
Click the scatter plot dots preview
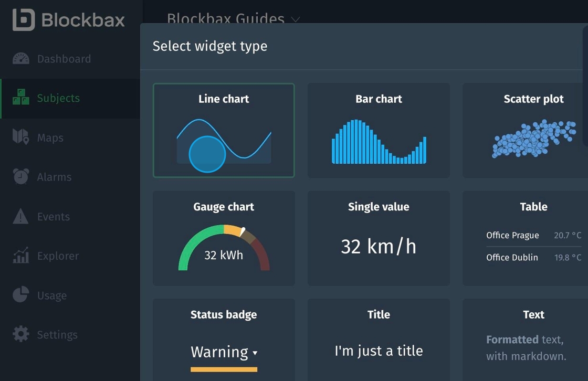534,139
